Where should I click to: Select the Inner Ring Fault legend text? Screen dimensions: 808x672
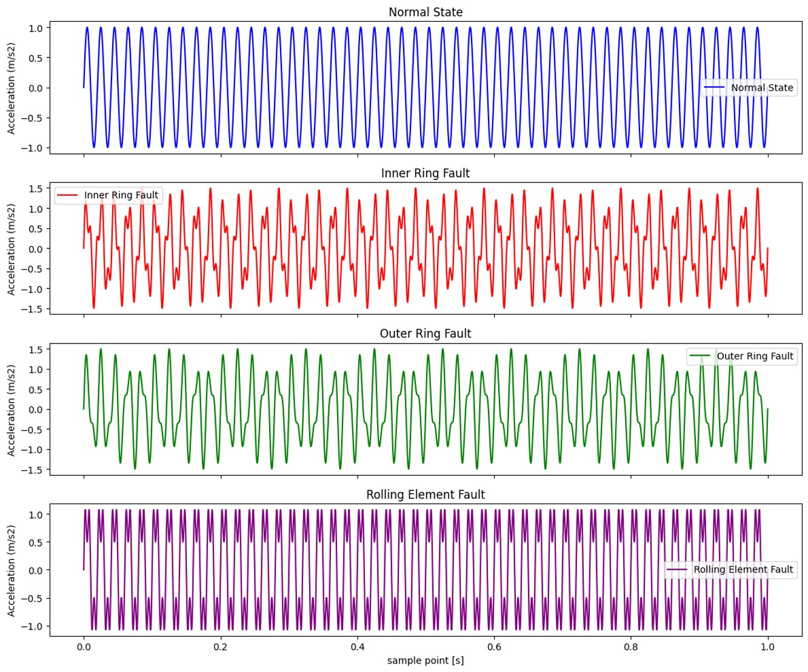(x=121, y=195)
